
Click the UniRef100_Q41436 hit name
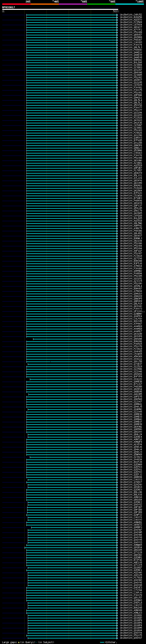coord(131,123)
